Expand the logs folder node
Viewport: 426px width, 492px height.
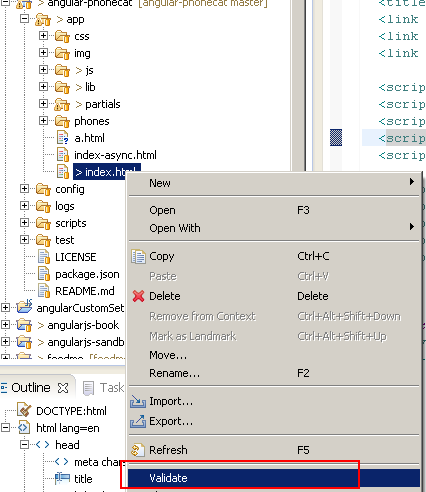click(x=24, y=205)
